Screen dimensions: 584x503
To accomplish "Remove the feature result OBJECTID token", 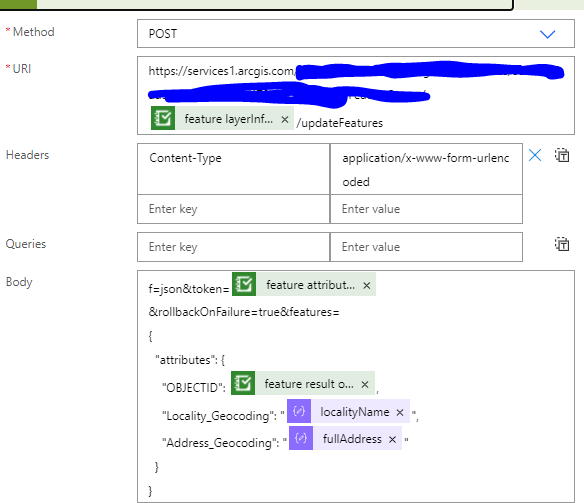I will (x=365, y=385).
